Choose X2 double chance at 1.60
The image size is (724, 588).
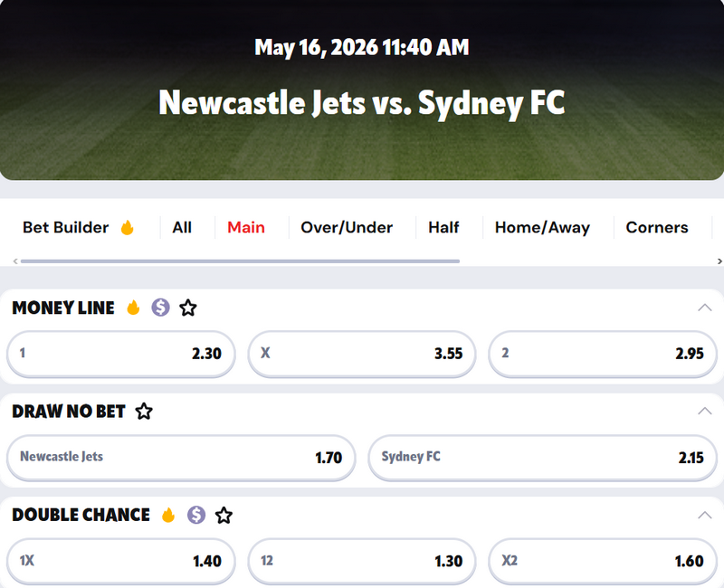point(603,561)
